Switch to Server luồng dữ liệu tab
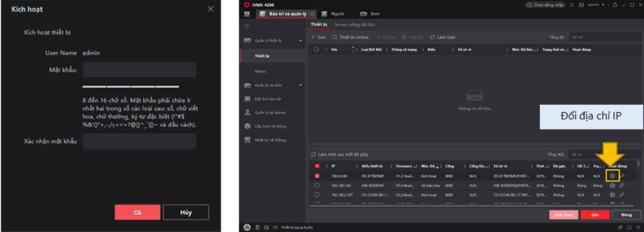The width and height of the screenshot is (644, 232). [x=354, y=25]
